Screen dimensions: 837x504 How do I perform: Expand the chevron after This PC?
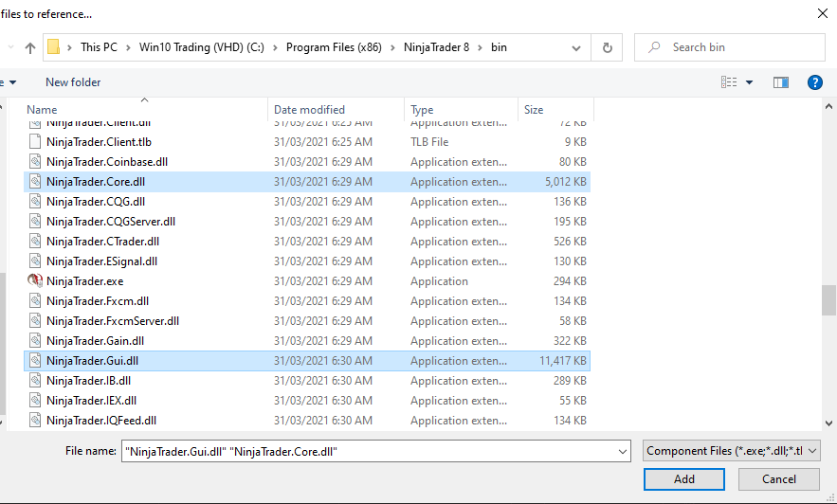pos(128,47)
